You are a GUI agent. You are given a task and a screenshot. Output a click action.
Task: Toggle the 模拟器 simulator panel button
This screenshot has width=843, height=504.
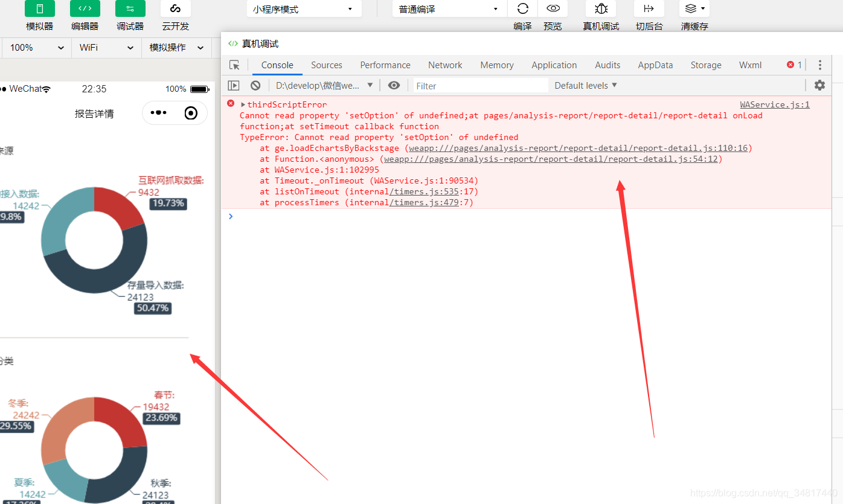coord(40,8)
